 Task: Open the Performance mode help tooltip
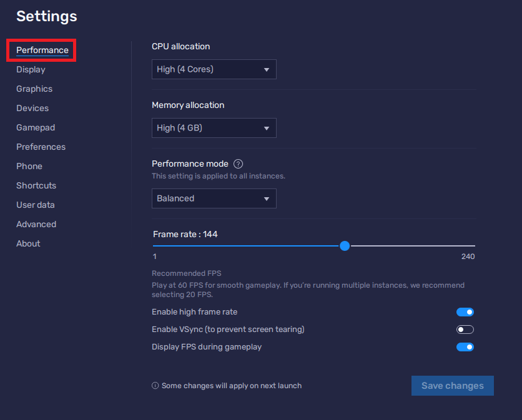click(x=238, y=164)
